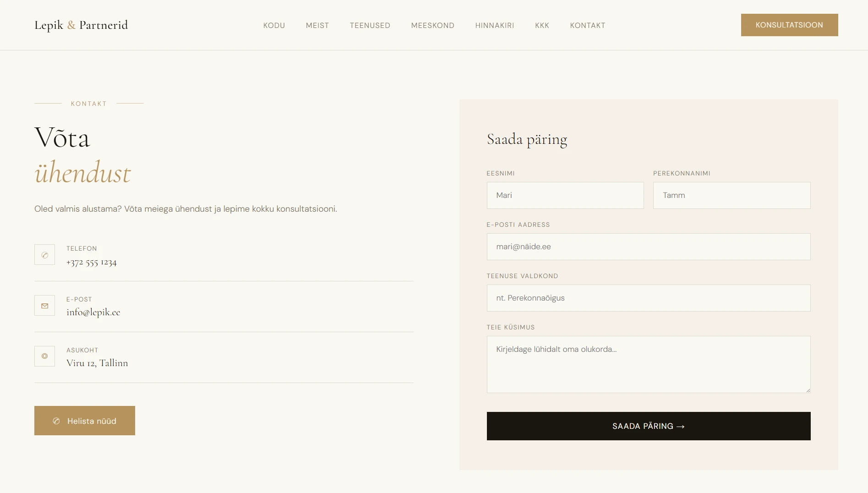The width and height of the screenshot is (868, 493).
Task: Select the E-posti aadress input
Action: pyautogui.click(x=648, y=247)
